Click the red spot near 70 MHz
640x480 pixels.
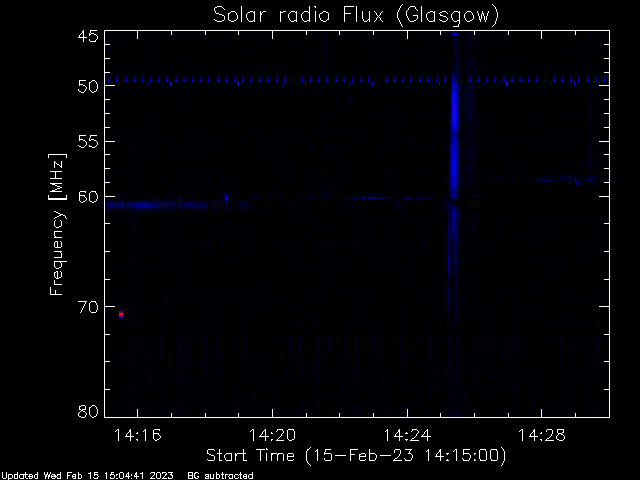(121, 314)
